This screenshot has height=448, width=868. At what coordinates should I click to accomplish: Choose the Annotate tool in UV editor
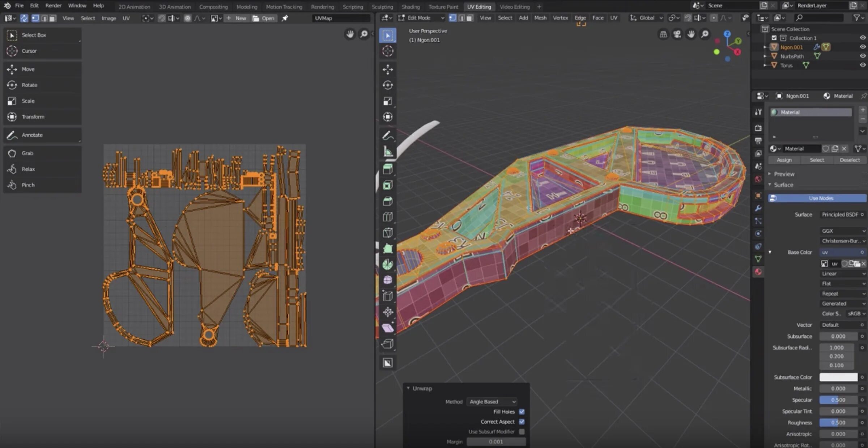pos(32,135)
